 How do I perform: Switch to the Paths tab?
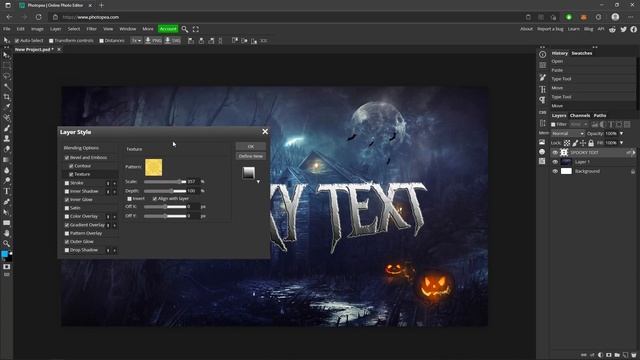[x=600, y=116]
